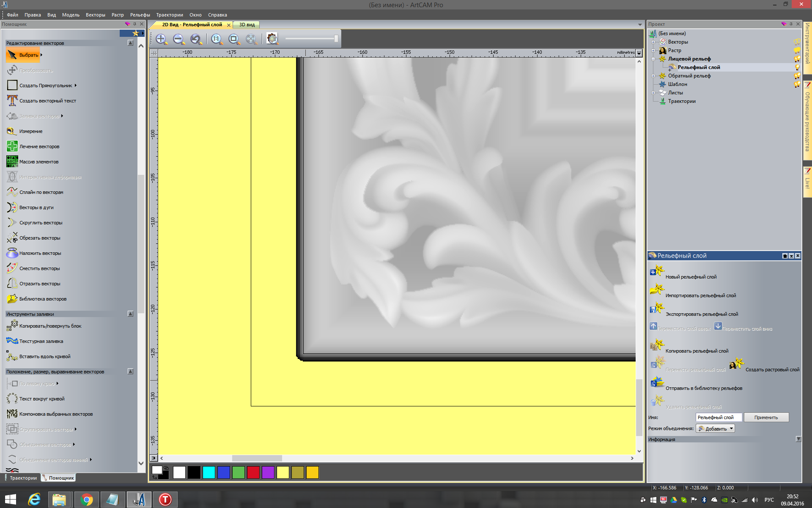Screen dimensions: 812x508
Task: Click the layer name input field
Action: [718, 417]
